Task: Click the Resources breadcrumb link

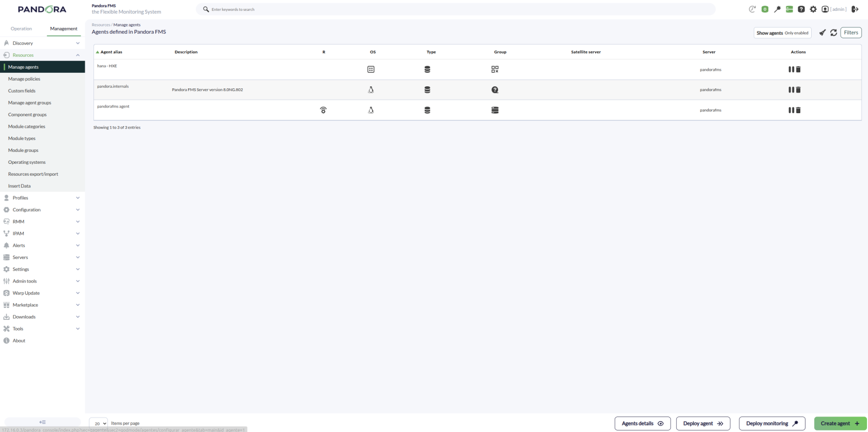Action: click(101, 25)
